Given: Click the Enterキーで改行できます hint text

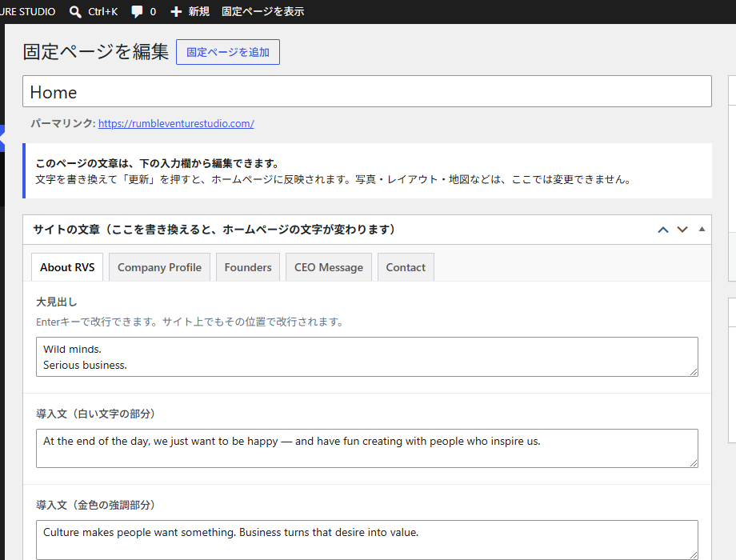Looking at the screenshot, I should 190,322.
